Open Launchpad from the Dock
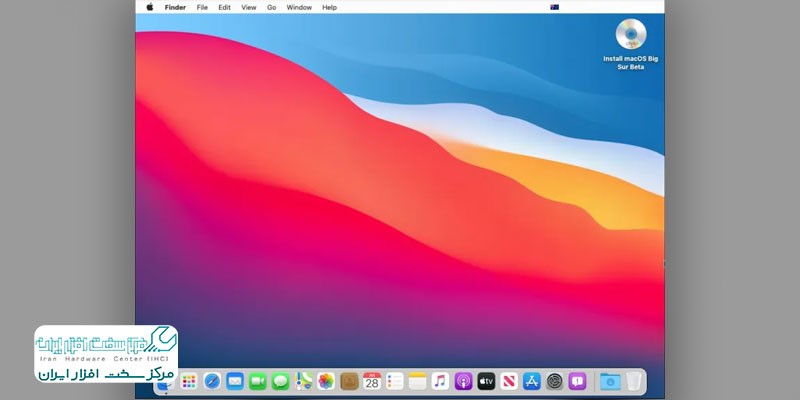Viewport: 800px width, 400px height. [x=189, y=381]
